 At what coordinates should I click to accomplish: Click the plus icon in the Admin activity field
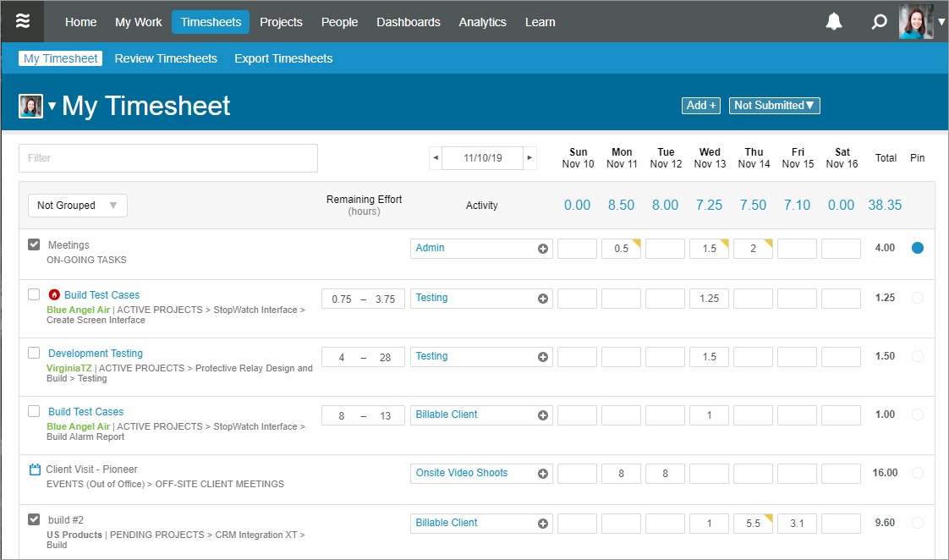543,249
